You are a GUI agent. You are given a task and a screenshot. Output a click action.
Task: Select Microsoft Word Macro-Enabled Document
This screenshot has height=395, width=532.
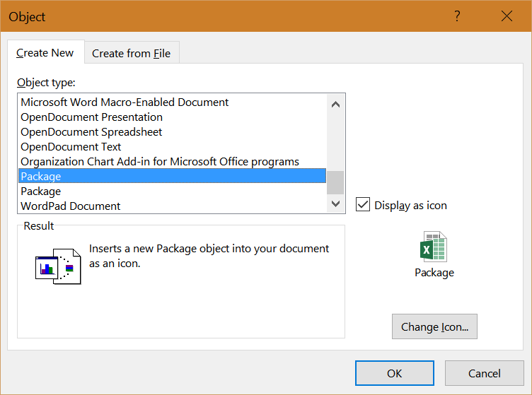point(125,102)
